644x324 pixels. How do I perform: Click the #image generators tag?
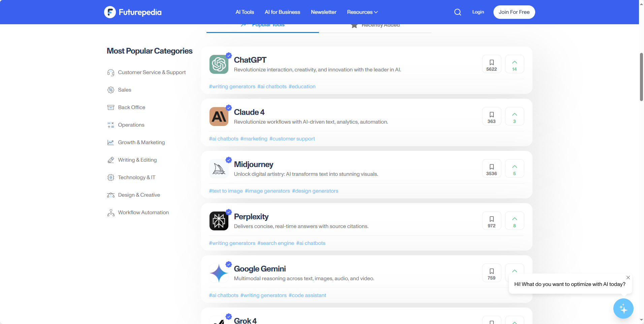267,191
